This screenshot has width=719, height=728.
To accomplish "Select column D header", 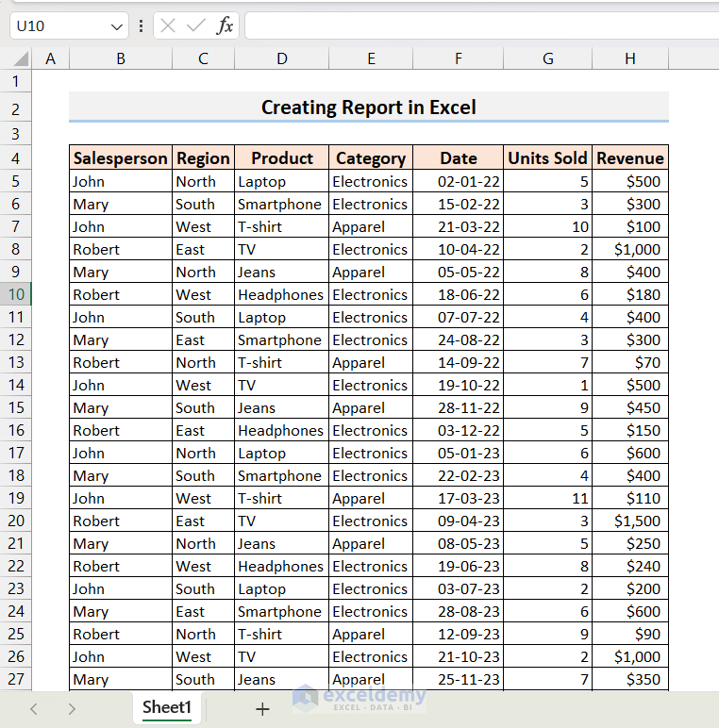I will (282, 59).
